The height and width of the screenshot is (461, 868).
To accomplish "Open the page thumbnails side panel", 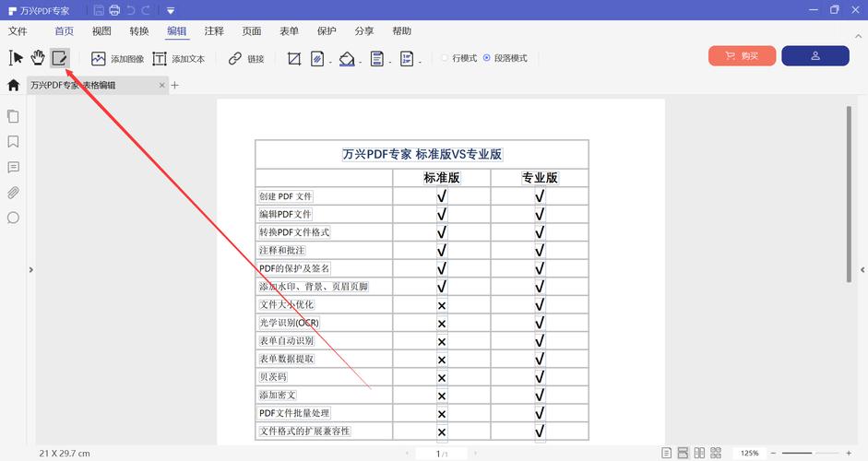I will [13, 116].
